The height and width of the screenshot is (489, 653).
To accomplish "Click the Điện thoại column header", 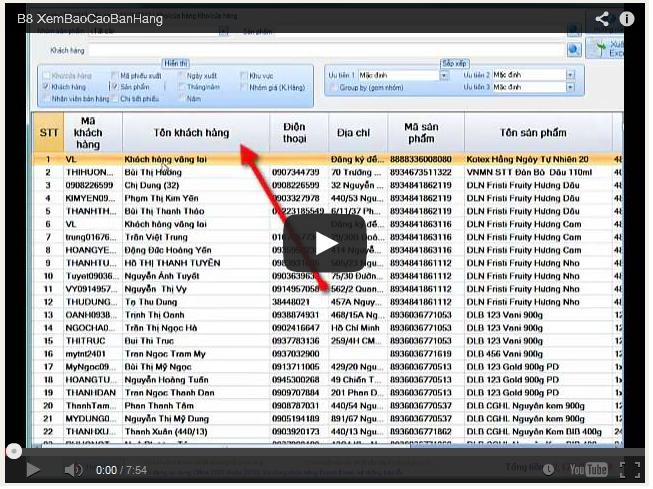I will pyautogui.click(x=300, y=133).
